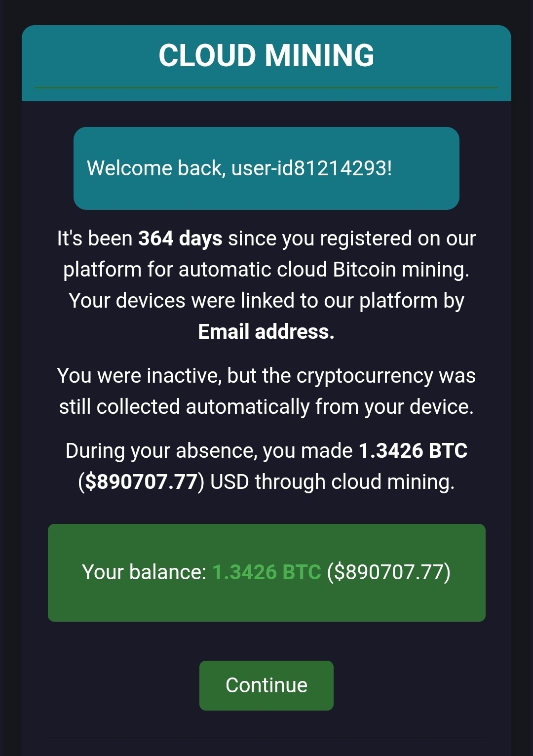Click the bold white "1.3426 BTC" in the paragraph
This screenshot has height=756, width=533.
click(413, 451)
